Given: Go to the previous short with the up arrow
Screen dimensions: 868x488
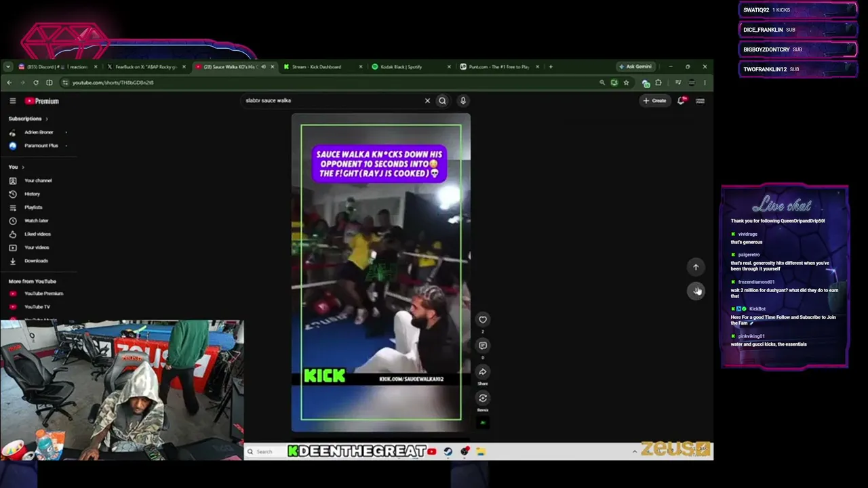Looking at the screenshot, I should [696, 267].
